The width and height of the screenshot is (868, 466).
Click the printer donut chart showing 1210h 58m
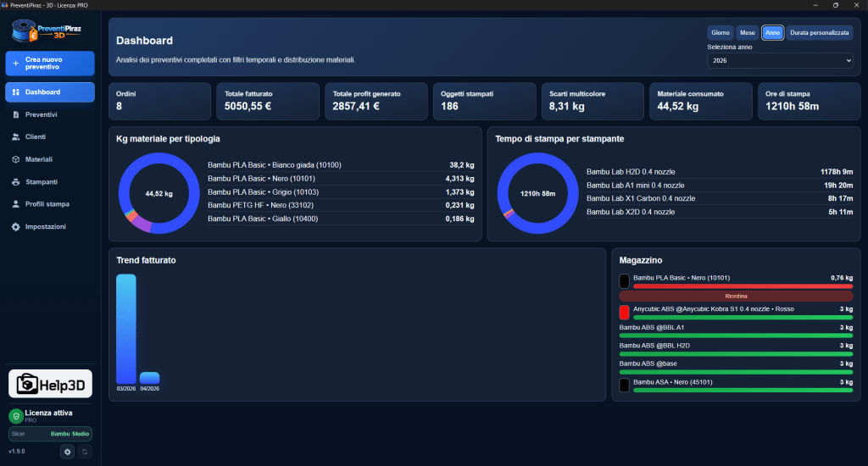point(537,193)
